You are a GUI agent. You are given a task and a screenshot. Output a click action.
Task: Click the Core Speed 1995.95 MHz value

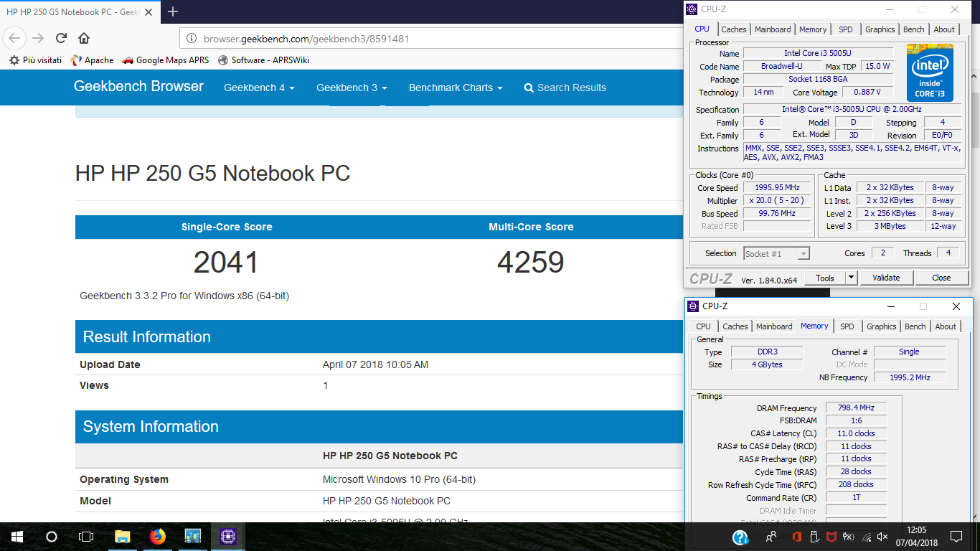[777, 188]
